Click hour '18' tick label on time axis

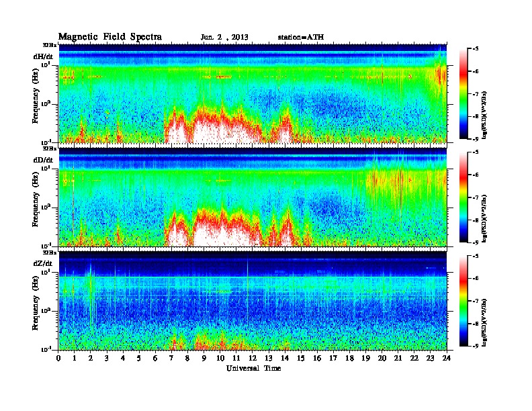[x=349, y=358]
